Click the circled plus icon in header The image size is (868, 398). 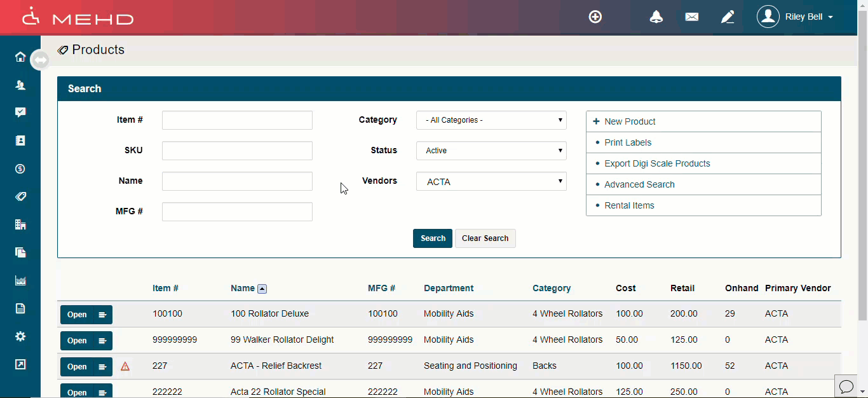pos(595,17)
